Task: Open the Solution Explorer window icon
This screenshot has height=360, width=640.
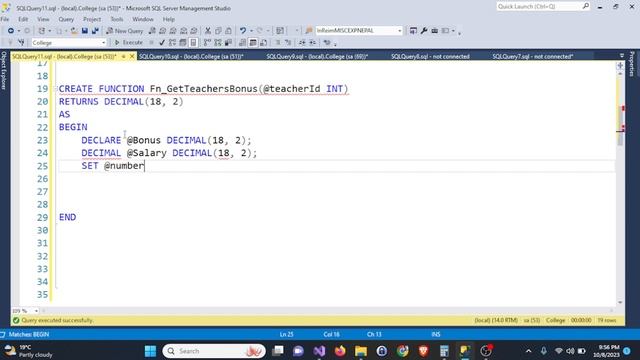Action: tap(413, 31)
